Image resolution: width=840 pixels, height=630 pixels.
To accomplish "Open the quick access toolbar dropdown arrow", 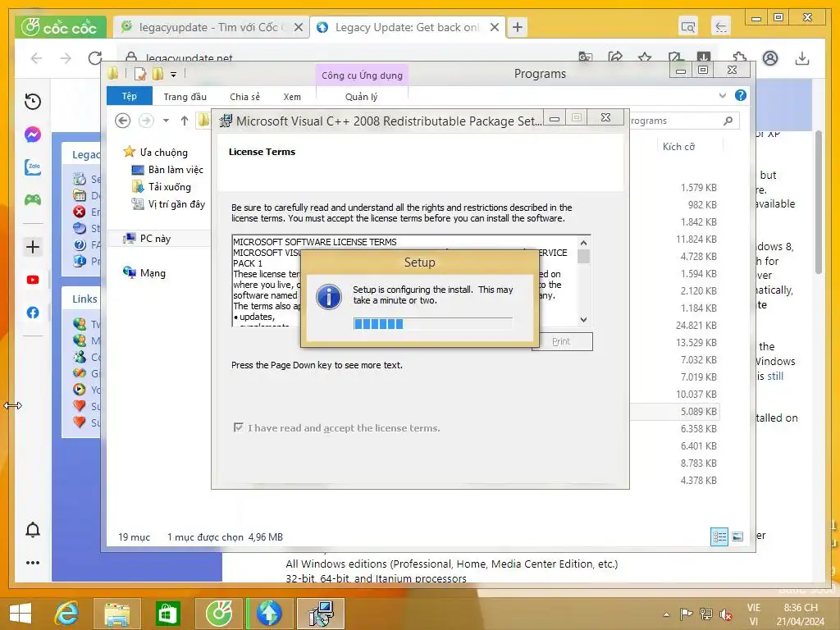I will pyautogui.click(x=174, y=75).
